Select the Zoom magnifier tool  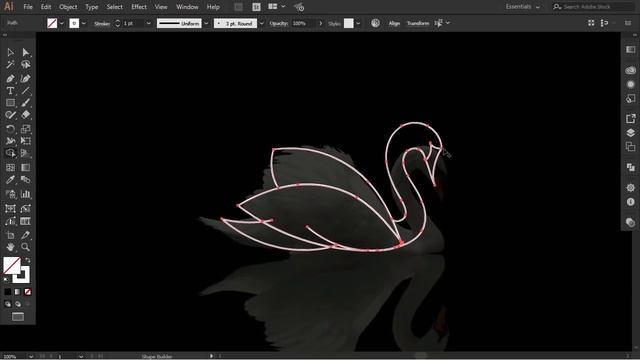point(25,247)
